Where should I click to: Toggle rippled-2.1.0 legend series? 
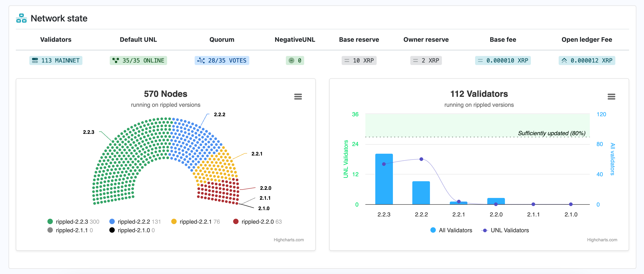click(132, 230)
